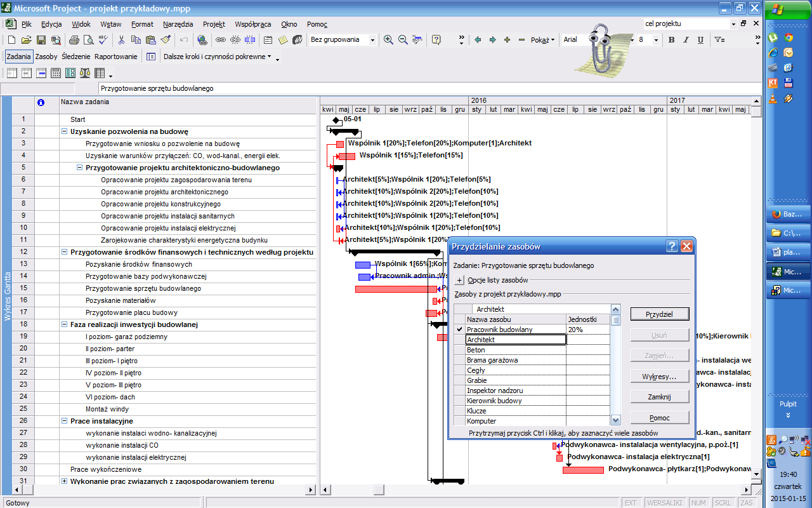Screen dimensions: 812x508
Task: Zoom in on the Gantt timescale
Action: pyautogui.click(x=388, y=40)
